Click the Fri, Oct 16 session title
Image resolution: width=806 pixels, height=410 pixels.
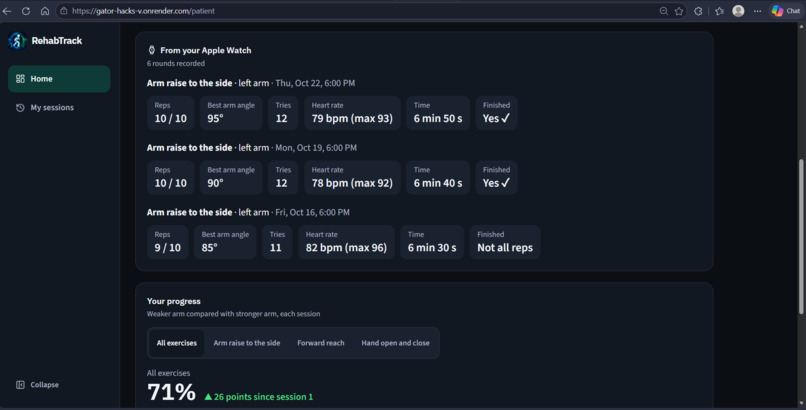(x=248, y=212)
